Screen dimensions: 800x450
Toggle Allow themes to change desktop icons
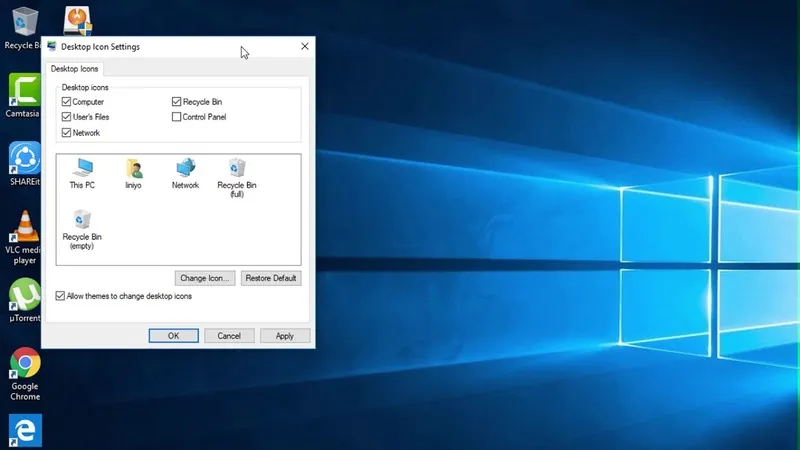(60, 296)
